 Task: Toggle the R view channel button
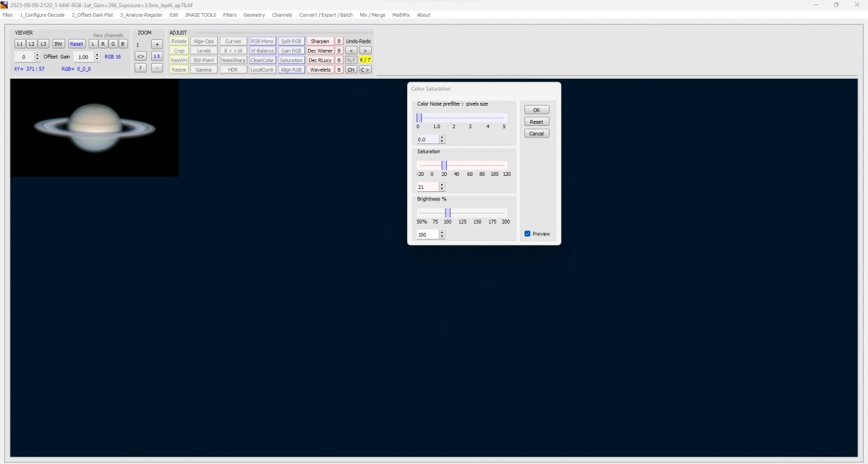tap(103, 44)
